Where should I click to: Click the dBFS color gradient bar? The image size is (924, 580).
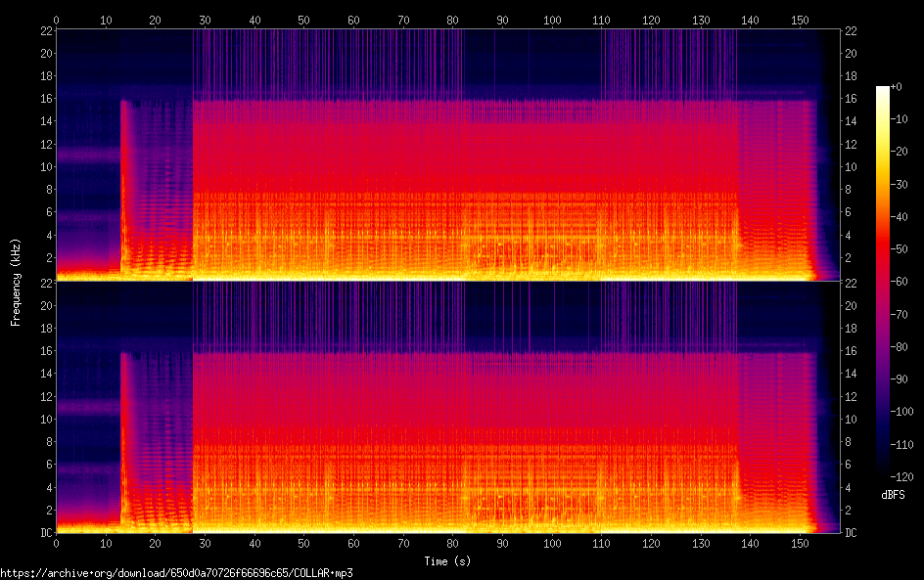pos(883,284)
